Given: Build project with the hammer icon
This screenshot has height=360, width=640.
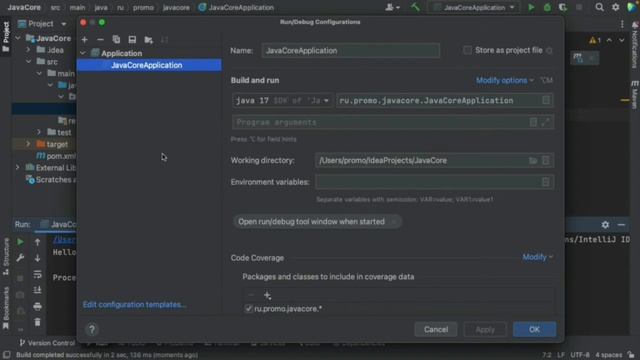Looking at the screenshot, I should 415,7.
